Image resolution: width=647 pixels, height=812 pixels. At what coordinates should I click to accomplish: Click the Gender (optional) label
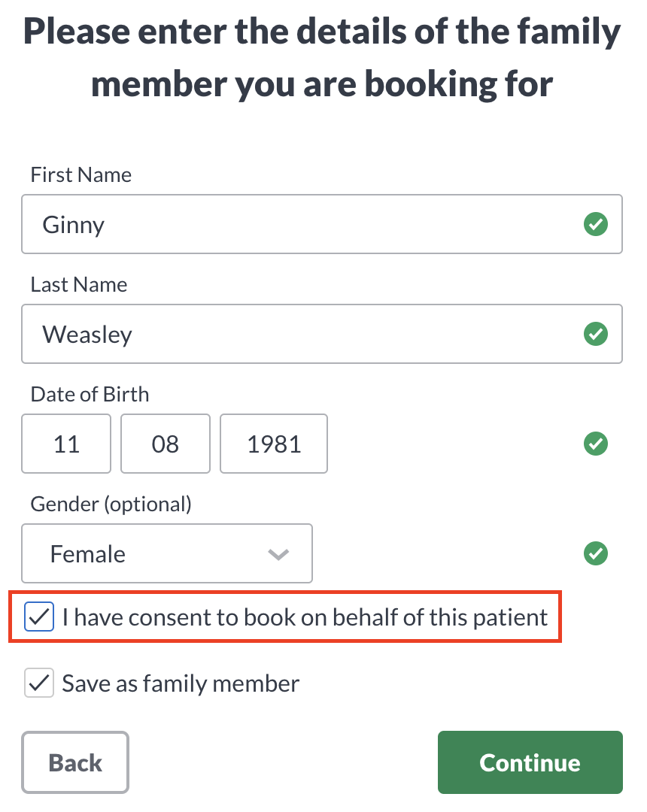[111, 504]
